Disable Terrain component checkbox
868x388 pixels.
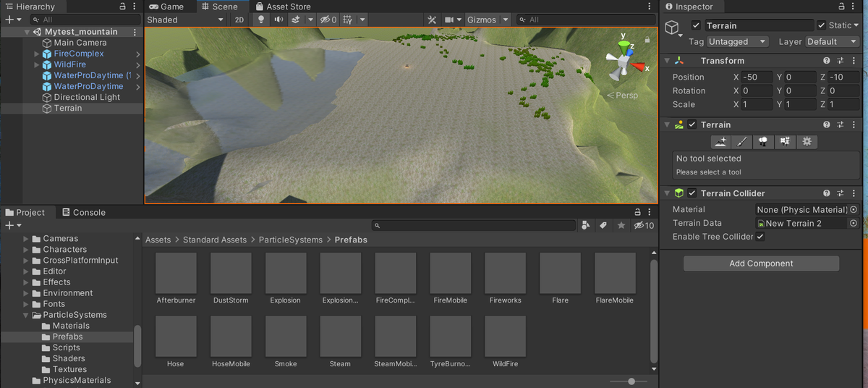(692, 125)
